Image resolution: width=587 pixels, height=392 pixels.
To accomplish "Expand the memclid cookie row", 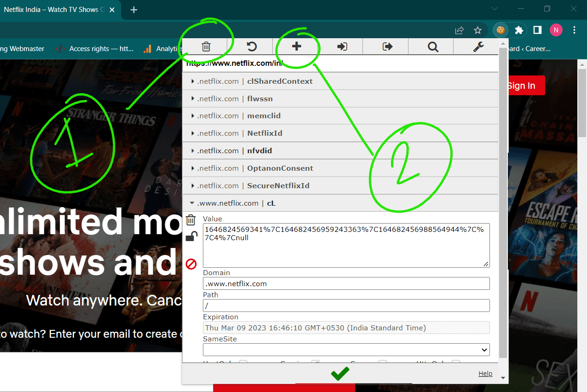I will pos(340,116).
